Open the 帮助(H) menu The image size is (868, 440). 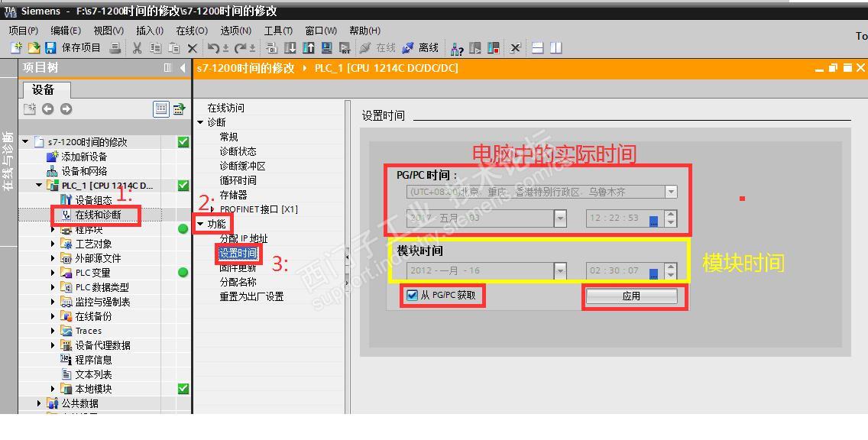364,31
